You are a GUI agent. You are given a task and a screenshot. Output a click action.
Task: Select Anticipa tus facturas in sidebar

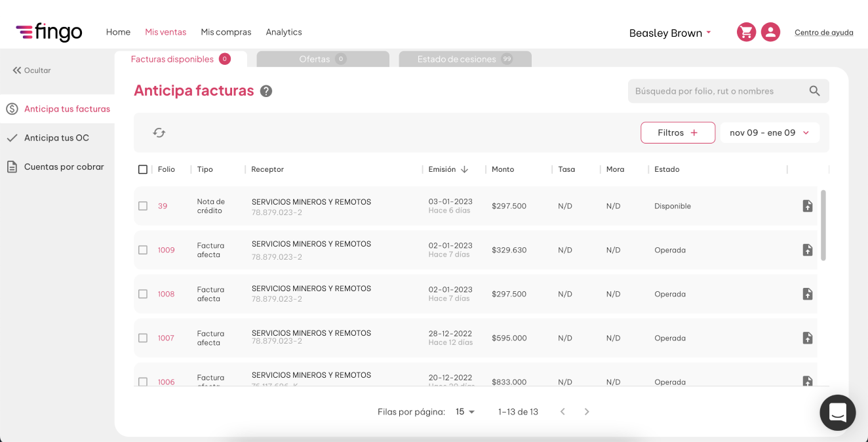58,109
